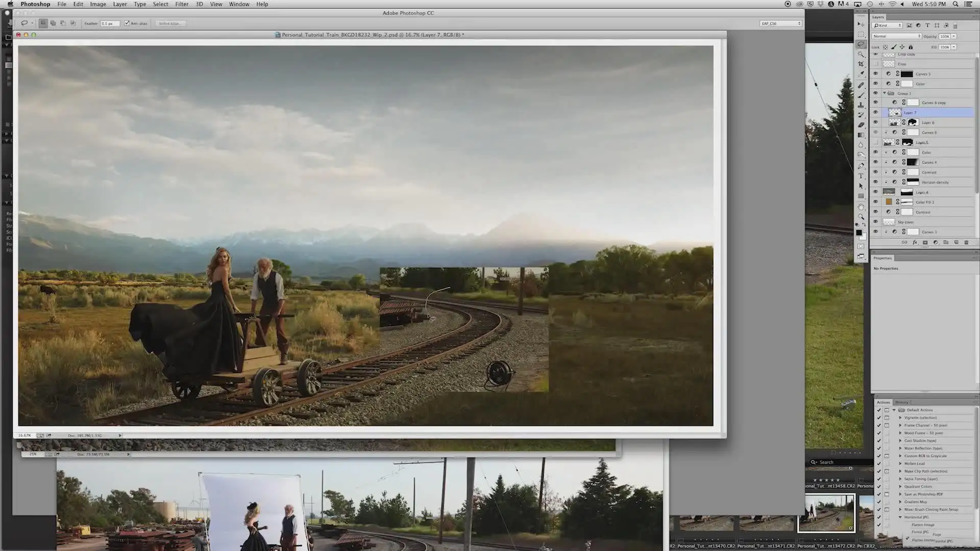Click the Feather input field
The height and width of the screenshot is (551, 980).
pos(110,23)
